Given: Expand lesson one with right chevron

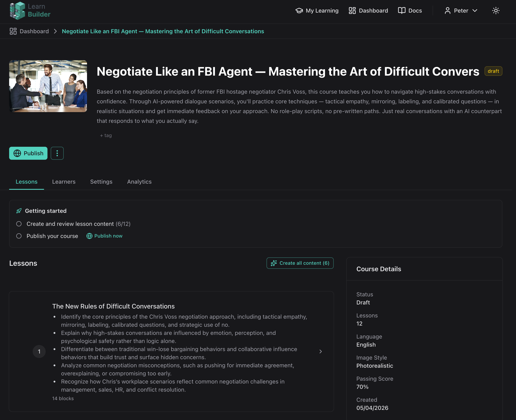Looking at the screenshot, I should 320,351.
